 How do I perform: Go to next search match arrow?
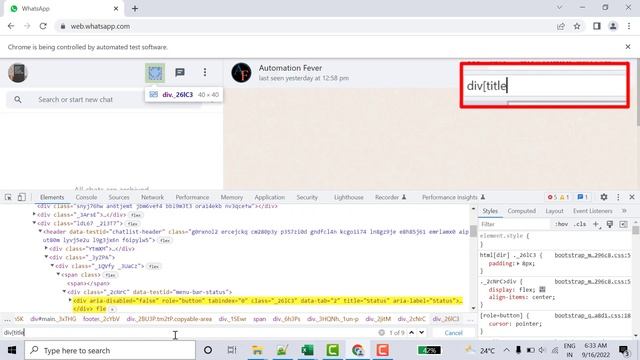click(x=422, y=333)
